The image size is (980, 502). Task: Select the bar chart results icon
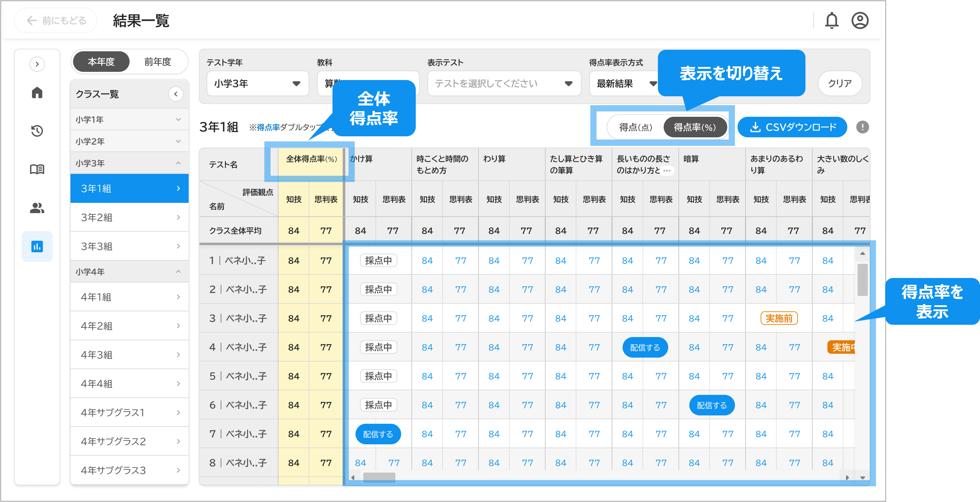click(37, 247)
